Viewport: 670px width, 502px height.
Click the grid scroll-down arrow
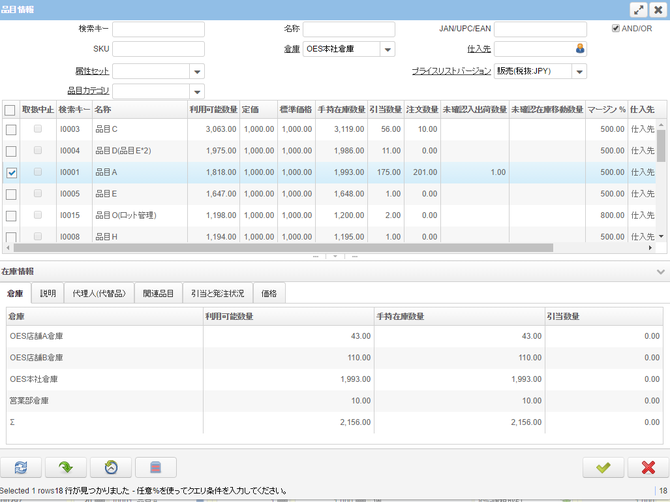(x=661, y=236)
